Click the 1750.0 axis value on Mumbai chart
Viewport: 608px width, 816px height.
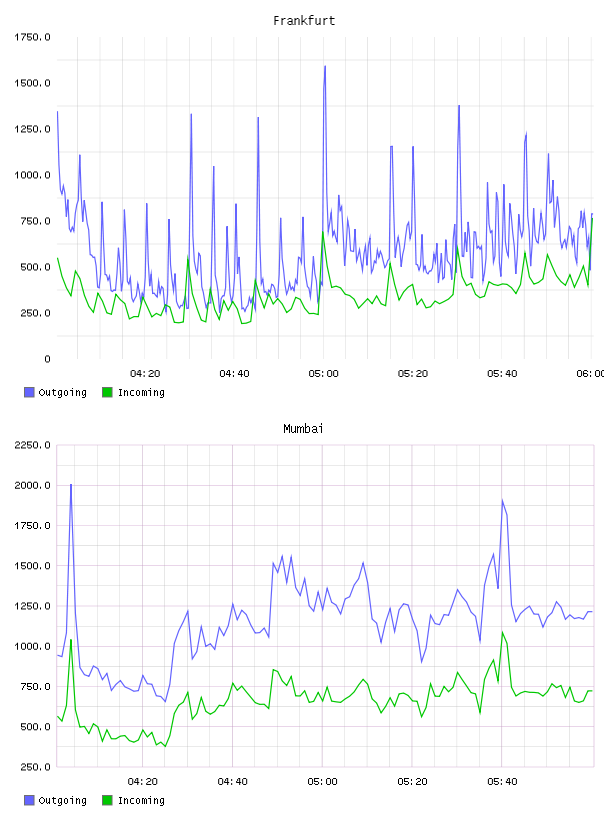[x=32, y=526]
